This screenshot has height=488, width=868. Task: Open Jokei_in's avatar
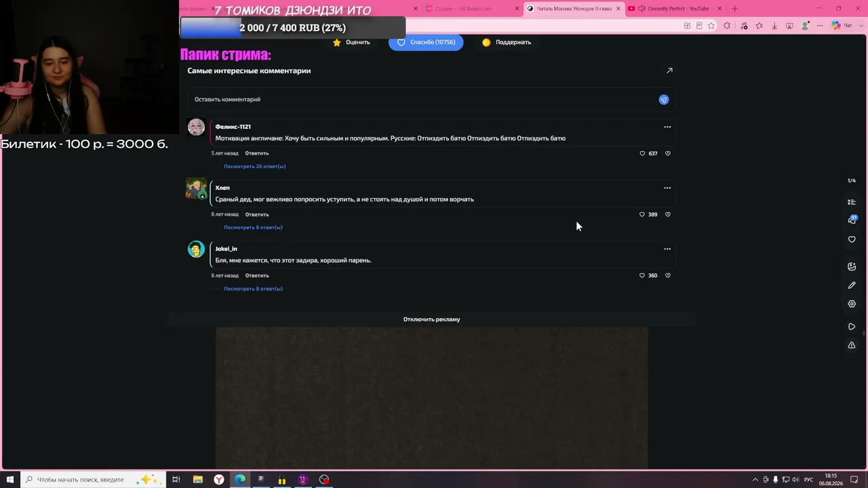[196, 249]
